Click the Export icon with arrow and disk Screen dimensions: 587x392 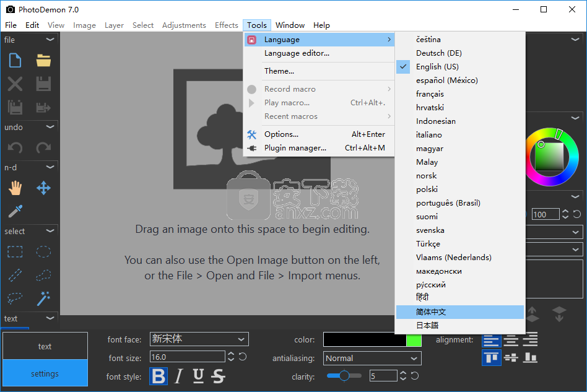tap(43, 108)
